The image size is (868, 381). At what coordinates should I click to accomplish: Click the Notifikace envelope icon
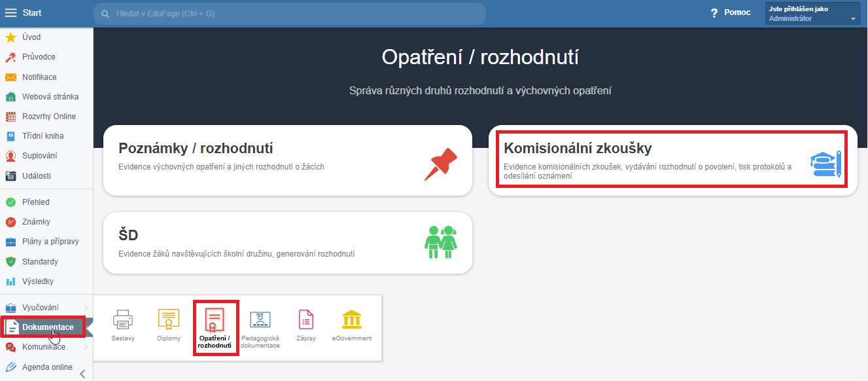(x=10, y=77)
